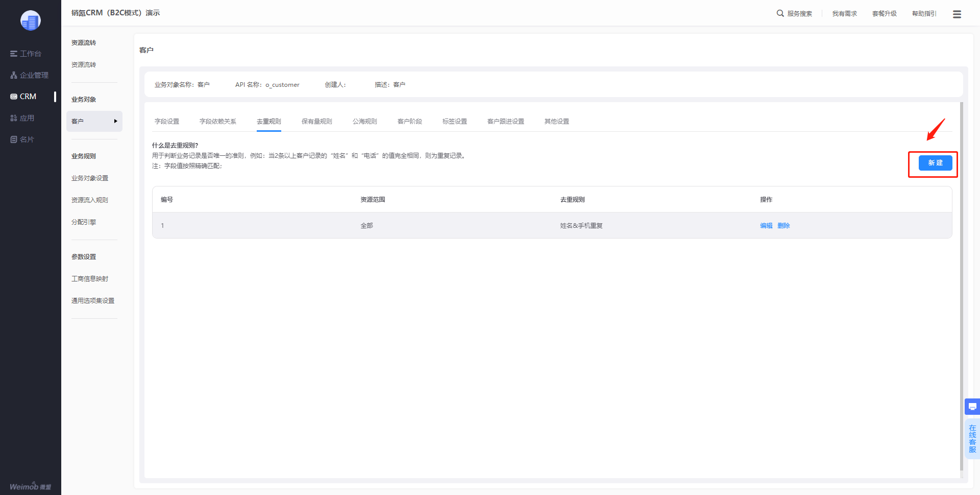The height and width of the screenshot is (495, 980).
Task: Open the 公海规则 tab
Action: pos(365,122)
